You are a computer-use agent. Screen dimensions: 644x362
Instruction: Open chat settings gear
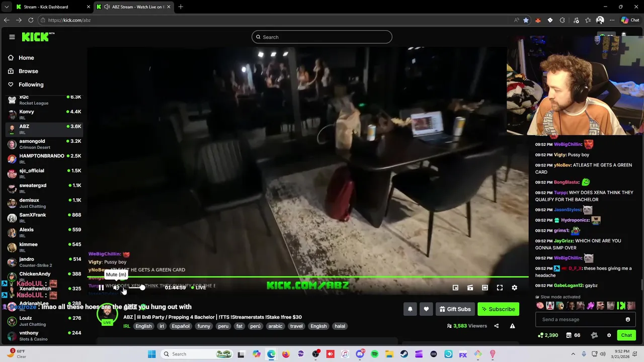pos(609,335)
